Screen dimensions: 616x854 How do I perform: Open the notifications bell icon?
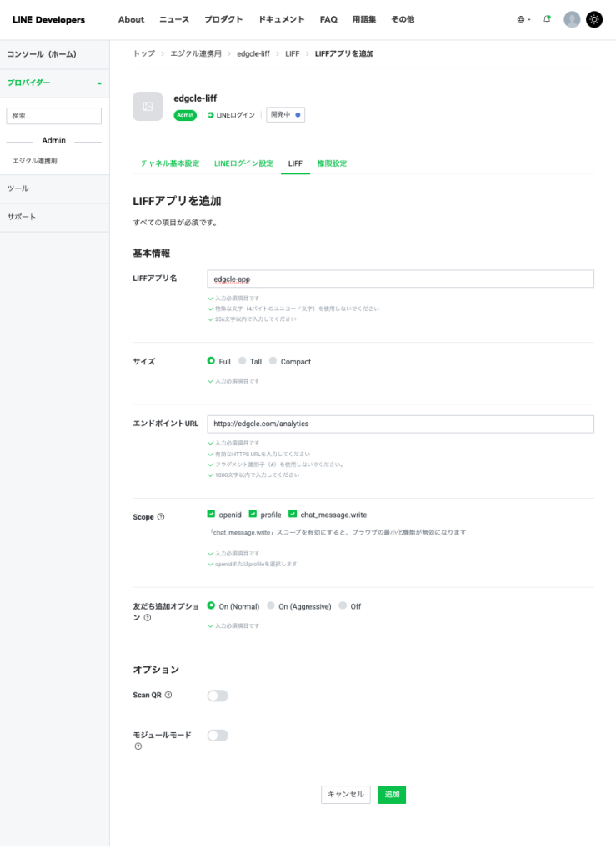pyautogui.click(x=547, y=19)
